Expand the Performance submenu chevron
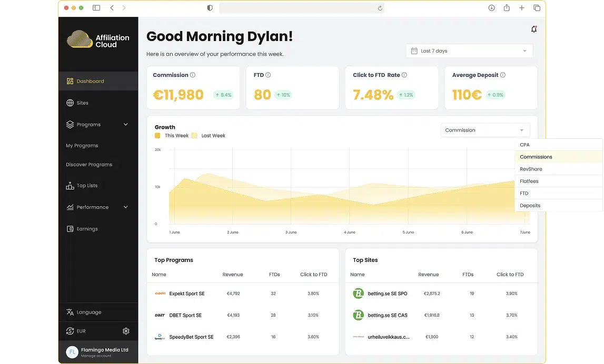This screenshot has height=364, width=604. (125, 207)
